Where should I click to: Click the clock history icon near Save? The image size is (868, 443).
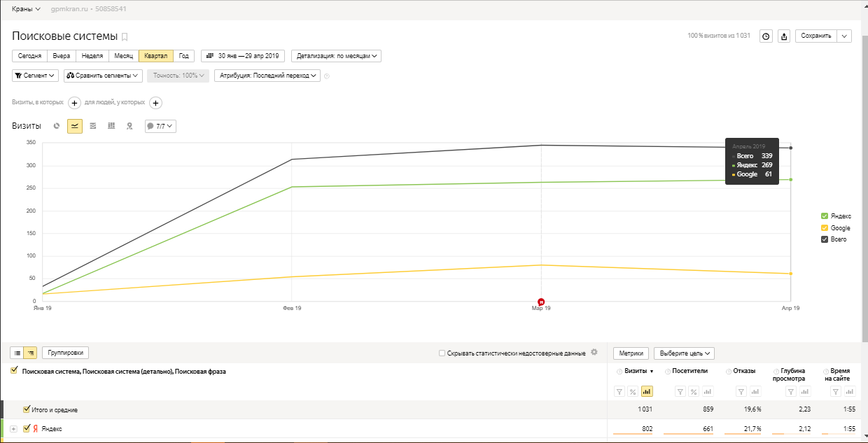tap(766, 36)
